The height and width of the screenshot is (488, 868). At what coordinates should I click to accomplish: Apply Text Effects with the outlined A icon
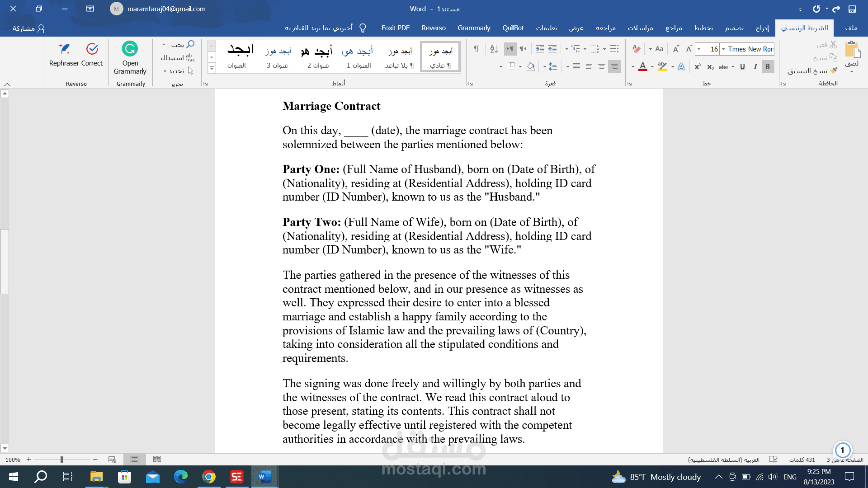(x=681, y=67)
